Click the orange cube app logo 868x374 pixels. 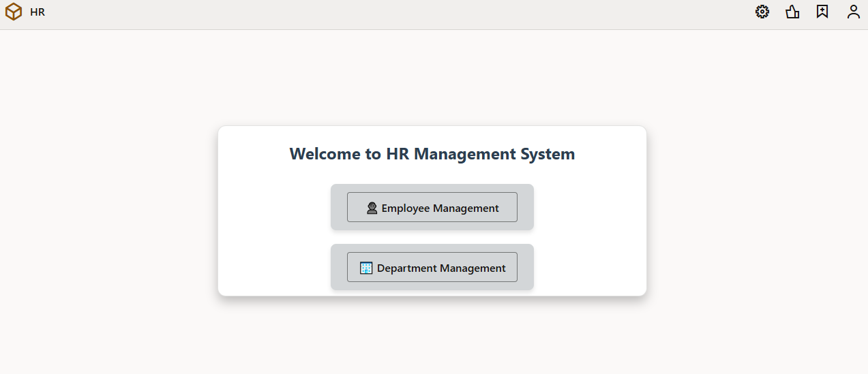(x=14, y=12)
